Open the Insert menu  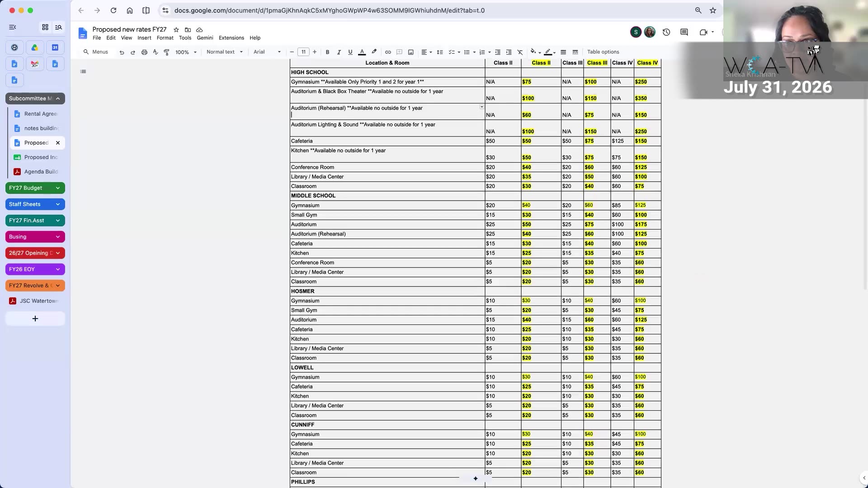click(144, 38)
